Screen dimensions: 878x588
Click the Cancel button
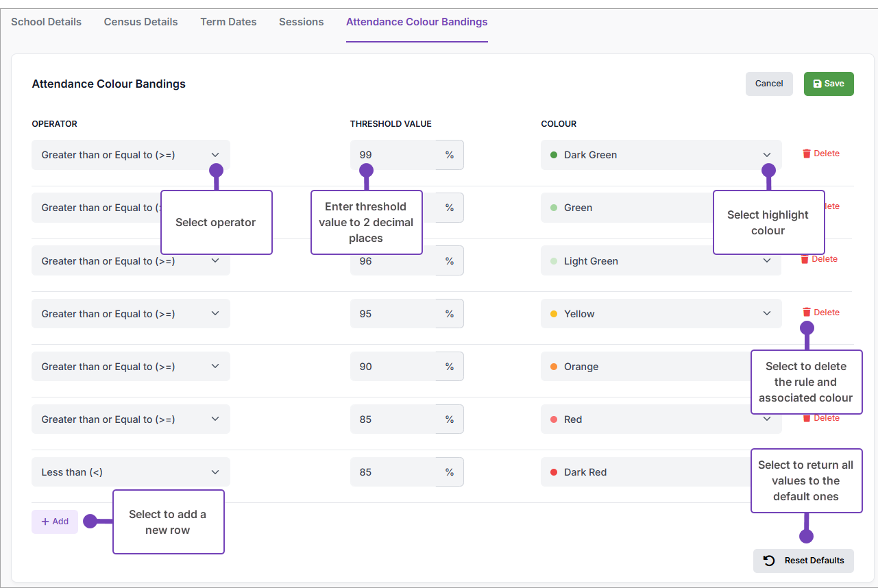tap(768, 84)
